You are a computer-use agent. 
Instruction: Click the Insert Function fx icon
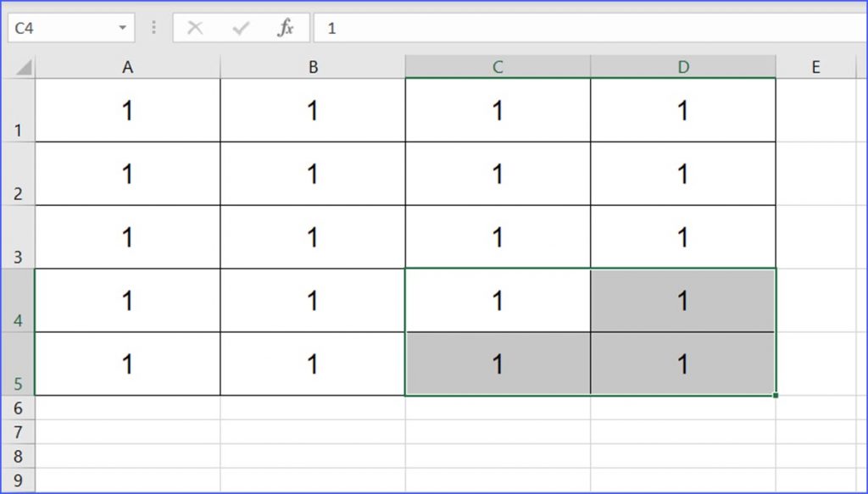click(285, 28)
